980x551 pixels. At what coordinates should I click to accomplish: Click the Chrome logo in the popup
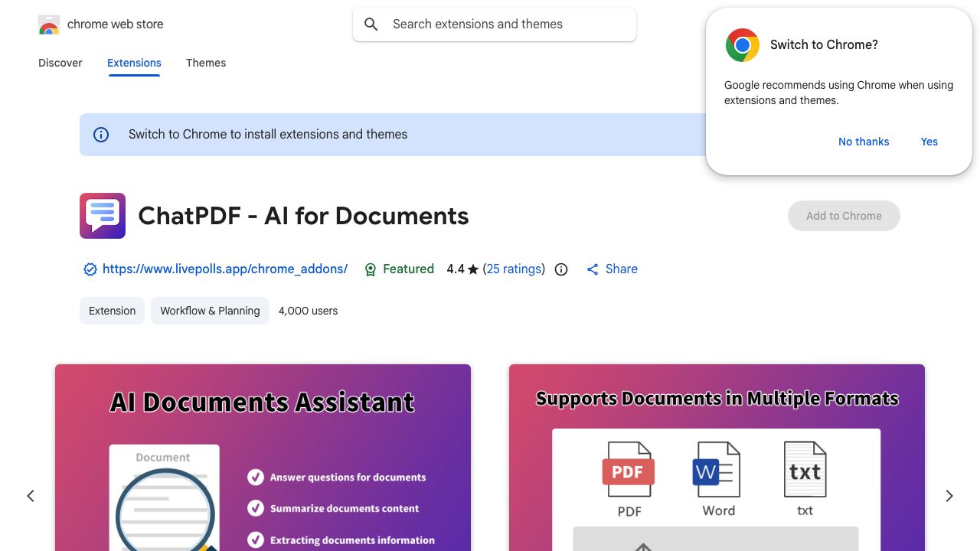[x=742, y=45]
